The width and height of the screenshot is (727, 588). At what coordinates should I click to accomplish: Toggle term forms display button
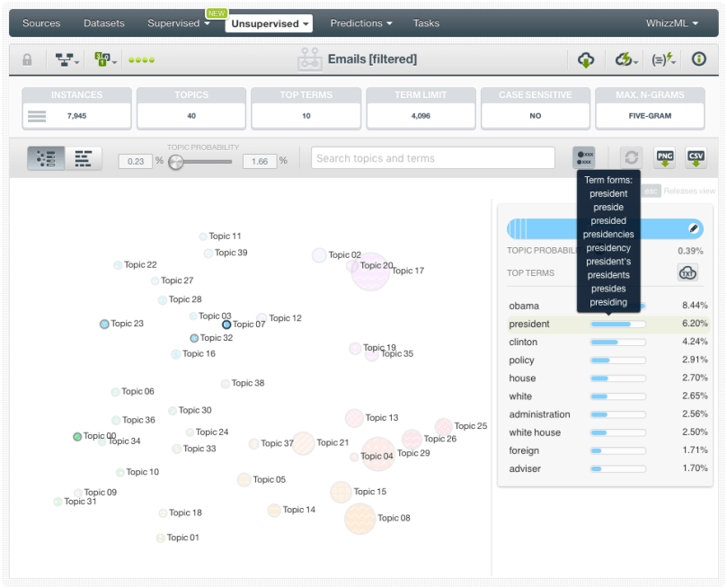(x=584, y=158)
